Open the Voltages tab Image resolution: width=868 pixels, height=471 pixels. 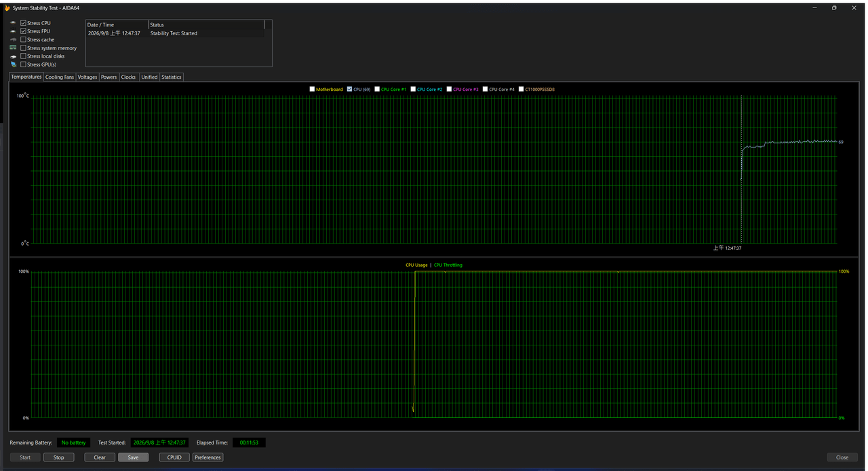pyautogui.click(x=87, y=77)
